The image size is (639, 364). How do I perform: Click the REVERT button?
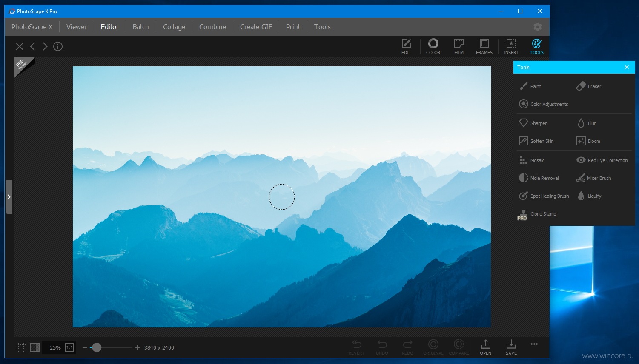tap(357, 347)
